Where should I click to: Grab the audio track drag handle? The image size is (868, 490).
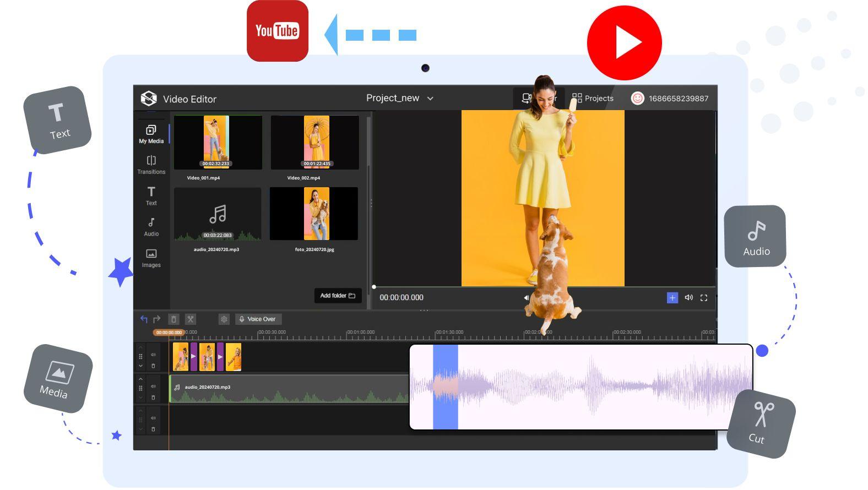[140, 388]
